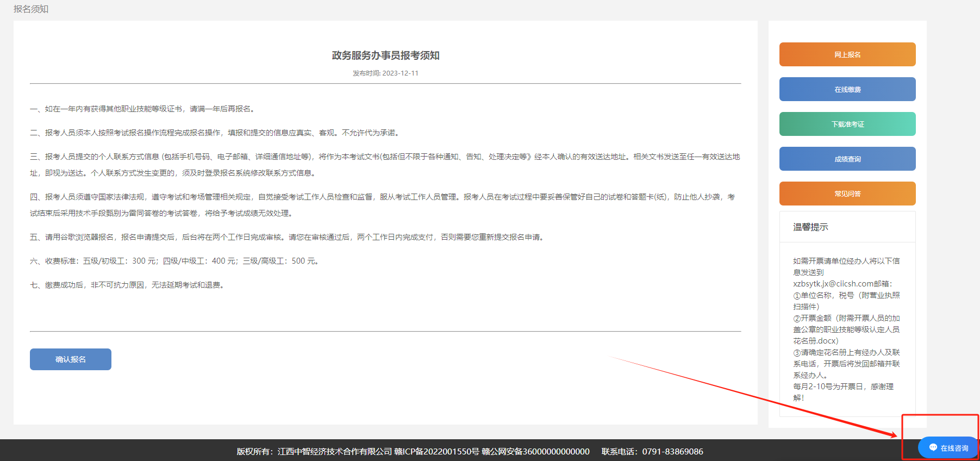Open the 常见问答 FAQ button

click(x=847, y=194)
